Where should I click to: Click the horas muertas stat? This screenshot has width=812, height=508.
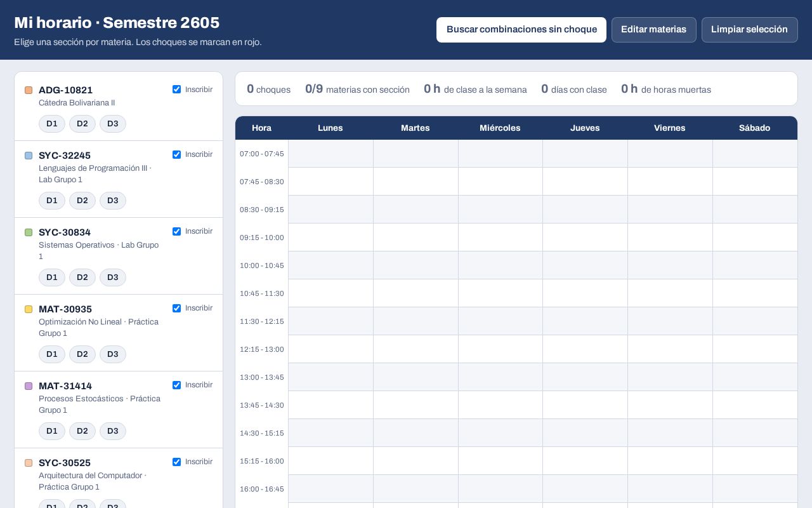[666, 89]
